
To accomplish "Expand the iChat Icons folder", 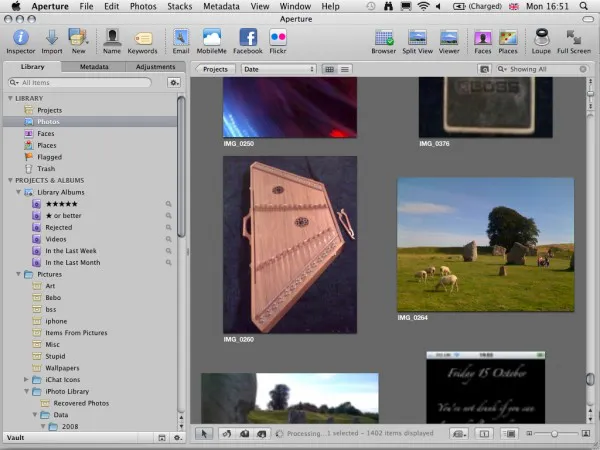I will click(x=27, y=379).
